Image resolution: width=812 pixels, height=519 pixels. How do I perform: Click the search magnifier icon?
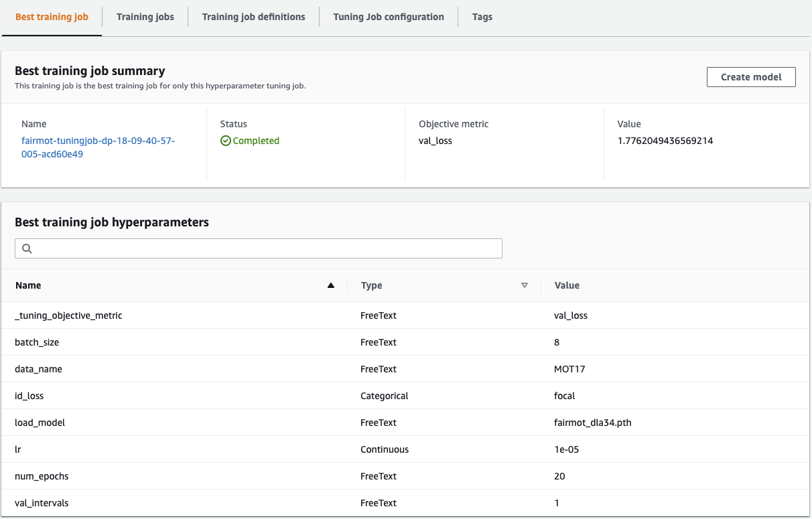click(27, 248)
